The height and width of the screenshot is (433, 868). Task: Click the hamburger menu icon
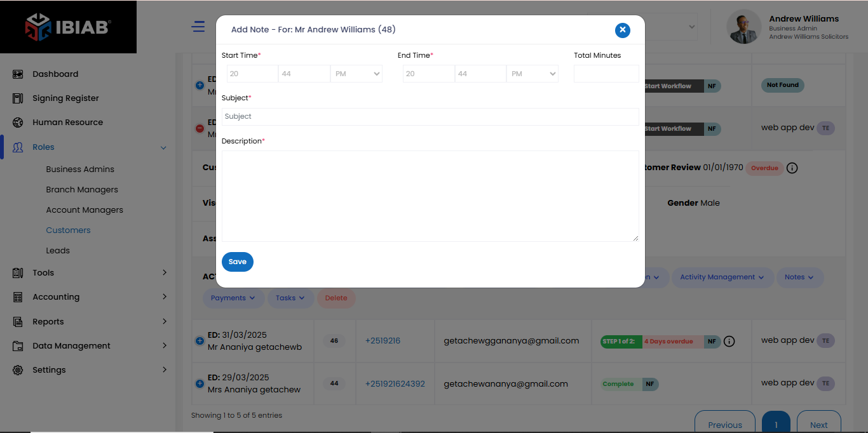[x=198, y=27]
